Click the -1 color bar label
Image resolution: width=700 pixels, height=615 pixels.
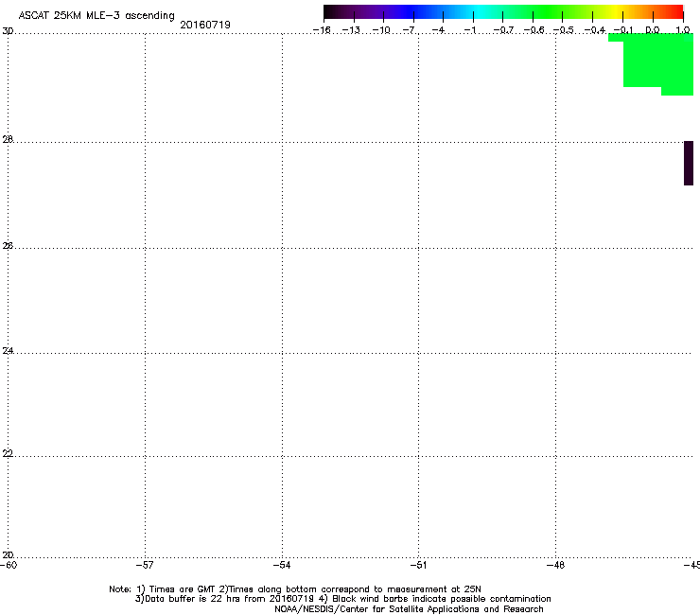470,30
